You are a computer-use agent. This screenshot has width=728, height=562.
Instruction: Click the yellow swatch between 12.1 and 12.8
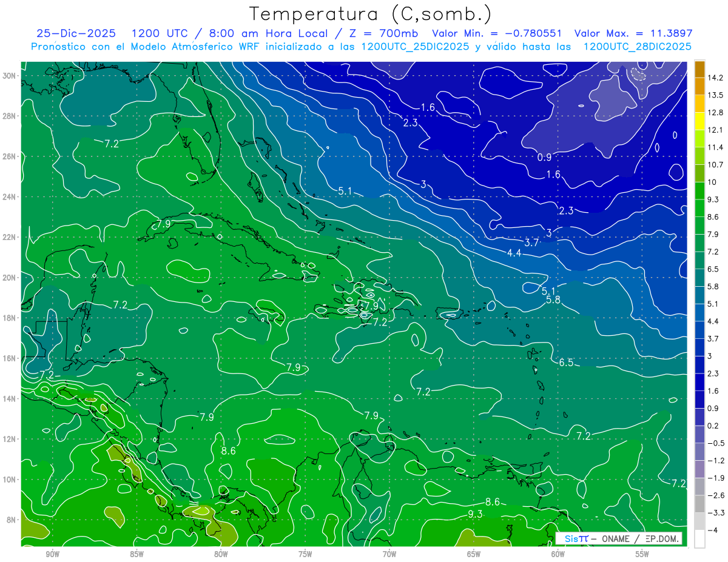[x=699, y=121]
